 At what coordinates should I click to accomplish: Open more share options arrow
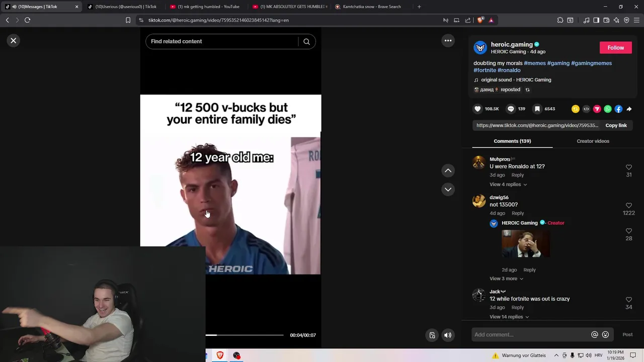pyautogui.click(x=629, y=109)
